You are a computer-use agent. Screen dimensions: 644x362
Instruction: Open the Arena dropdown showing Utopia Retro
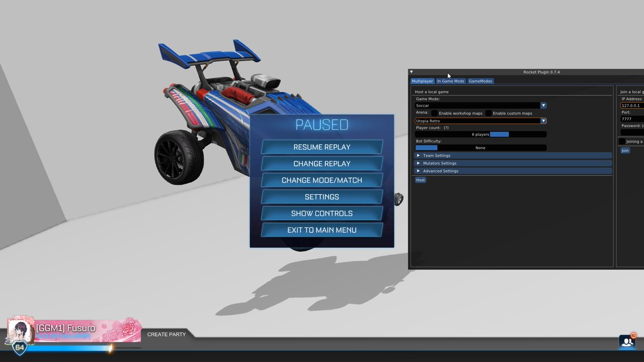481,121
